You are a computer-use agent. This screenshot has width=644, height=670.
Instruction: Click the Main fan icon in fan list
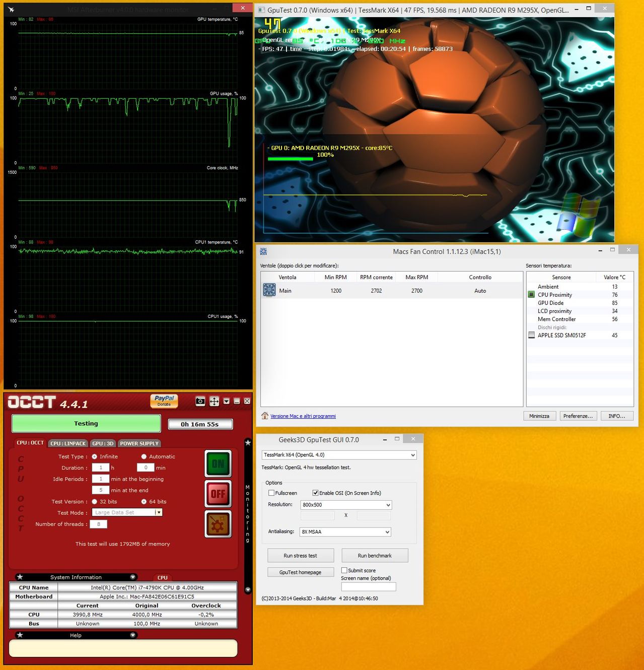click(269, 290)
